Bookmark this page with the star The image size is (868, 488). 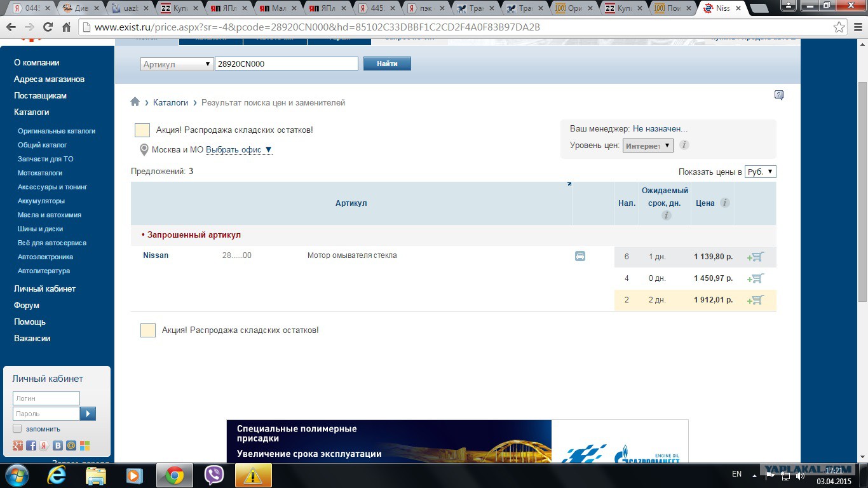pos(839,27)
